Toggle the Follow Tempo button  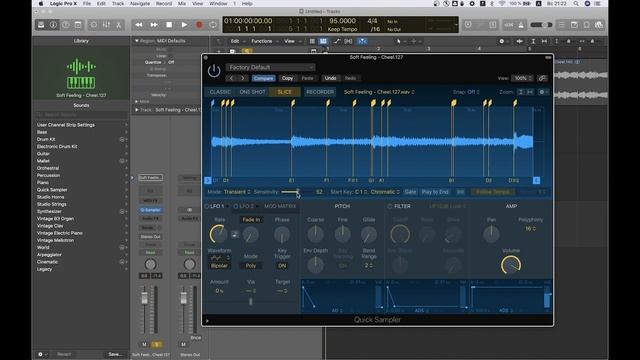493,192
